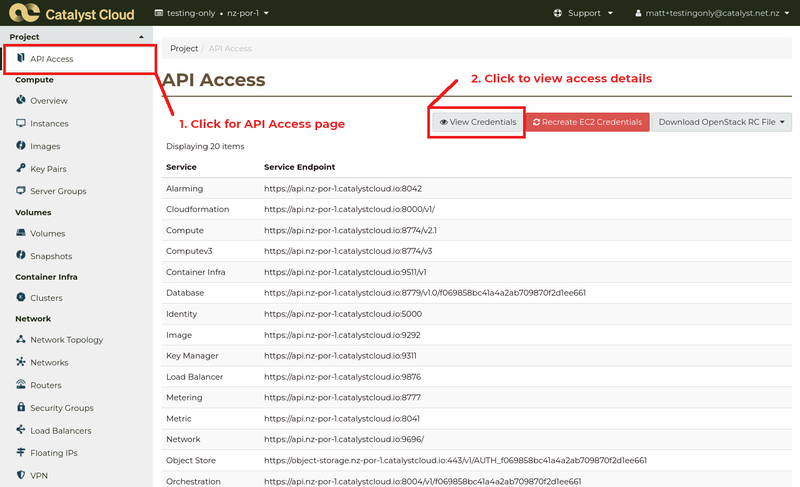
Task: Click the Floating IPs icon
Action: [20, 452]
